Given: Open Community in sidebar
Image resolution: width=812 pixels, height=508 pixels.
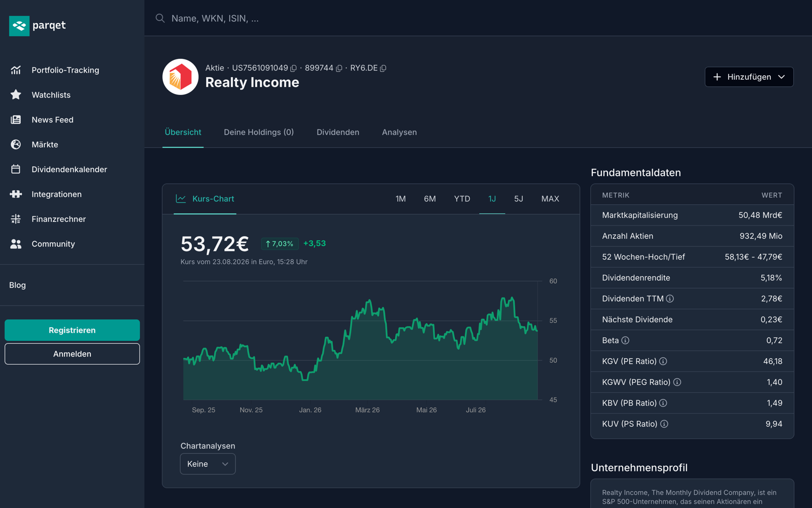Looking at the screenshot, I should coord(53,244).
